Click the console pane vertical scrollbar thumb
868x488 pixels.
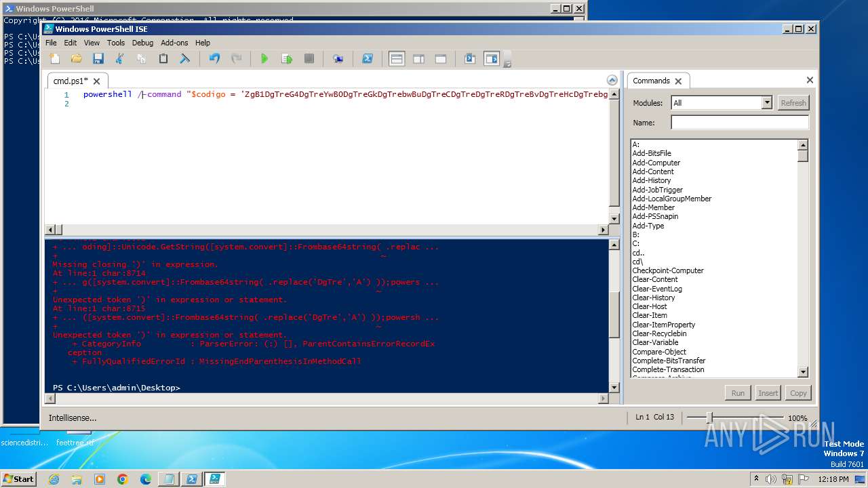tap(614, 315)
